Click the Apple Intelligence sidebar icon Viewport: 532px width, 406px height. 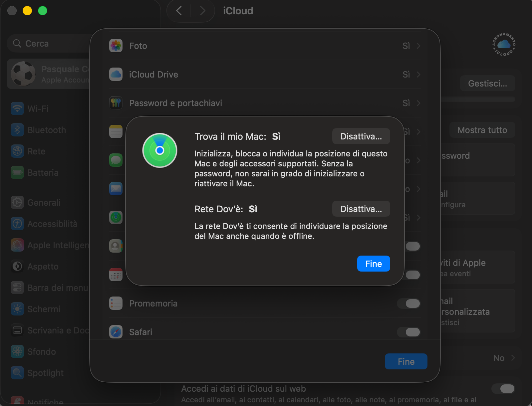[17, 245]
